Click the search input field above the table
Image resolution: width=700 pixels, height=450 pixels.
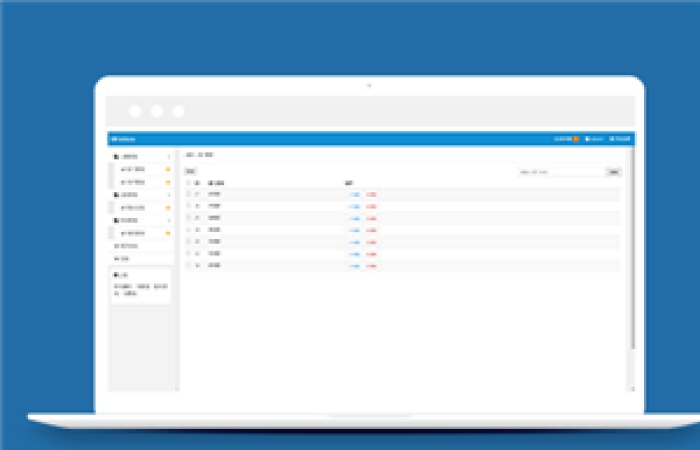pyautogui.click(x=561, y=172)
